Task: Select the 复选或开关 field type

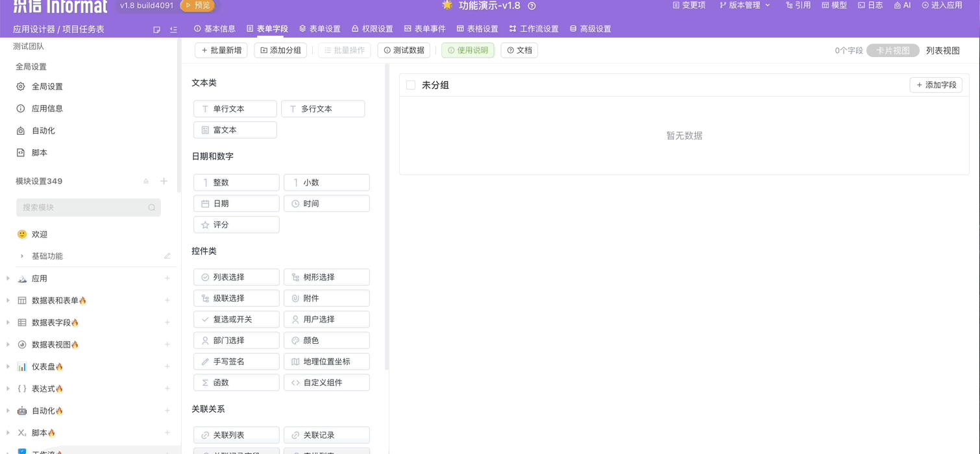Action: pos(236,319)
